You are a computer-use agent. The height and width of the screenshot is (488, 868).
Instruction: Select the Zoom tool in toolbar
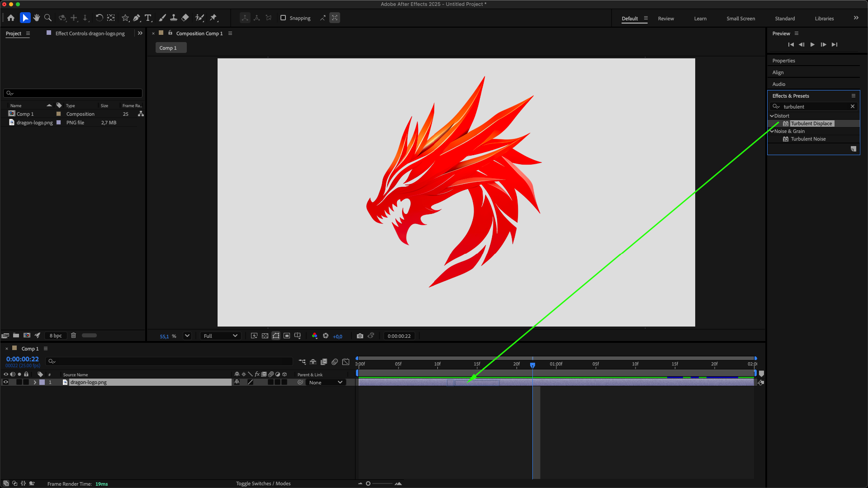pyautogui.click(x=48, y=18)
